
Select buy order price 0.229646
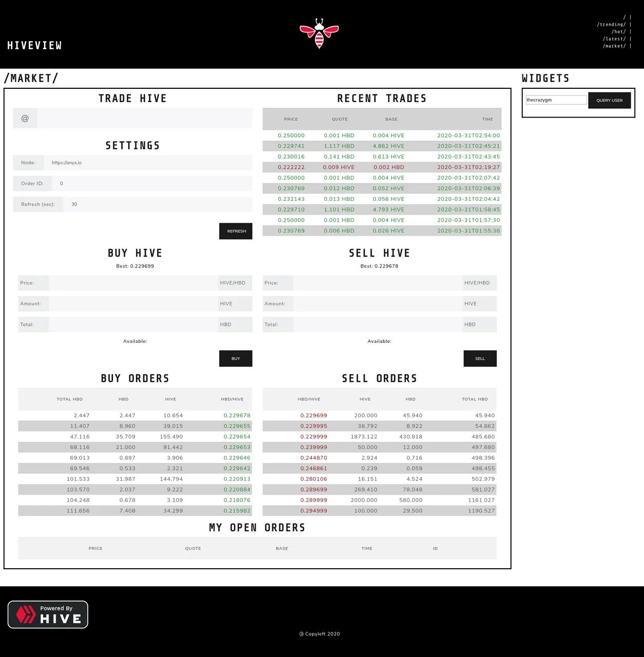(x=237, y=458)
